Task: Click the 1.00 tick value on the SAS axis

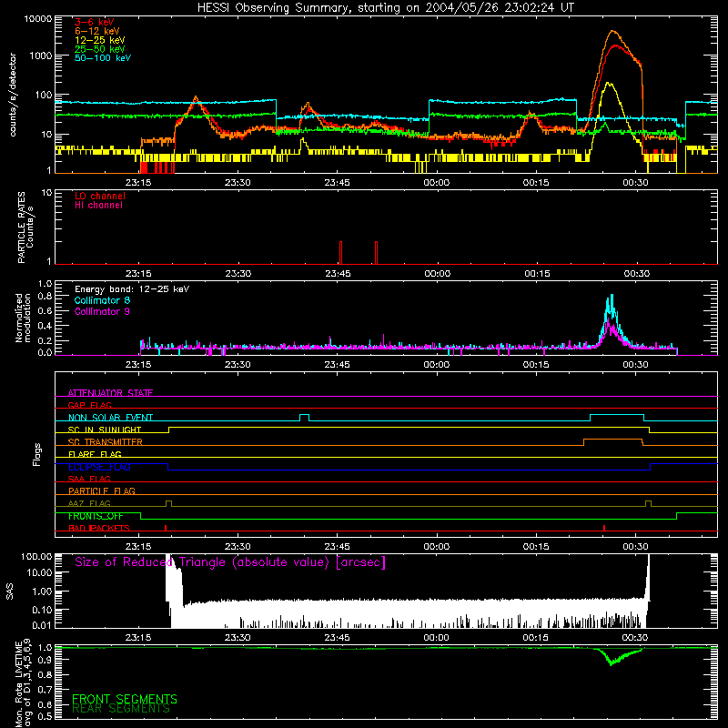Action: point(42,591)
